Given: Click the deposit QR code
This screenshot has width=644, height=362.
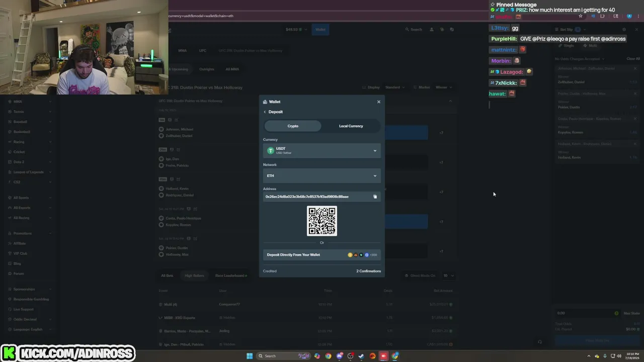Looking at the screenshot, I should click(322, 221).
